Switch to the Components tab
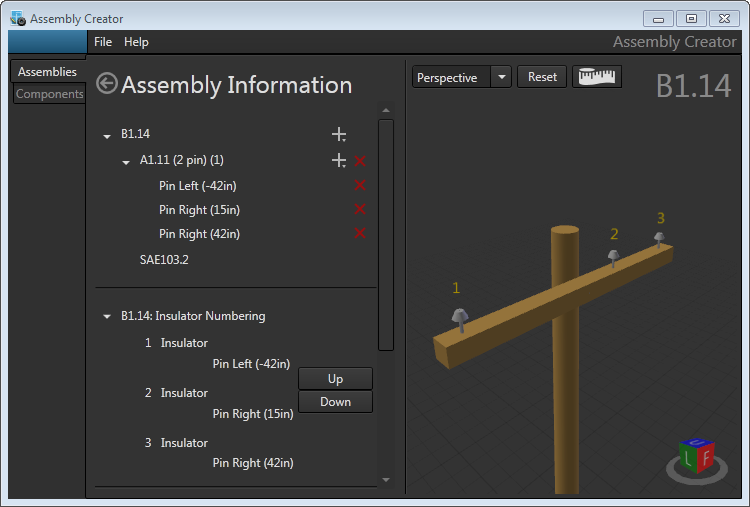This screenshot has height=507, width=750. [50, 94]
